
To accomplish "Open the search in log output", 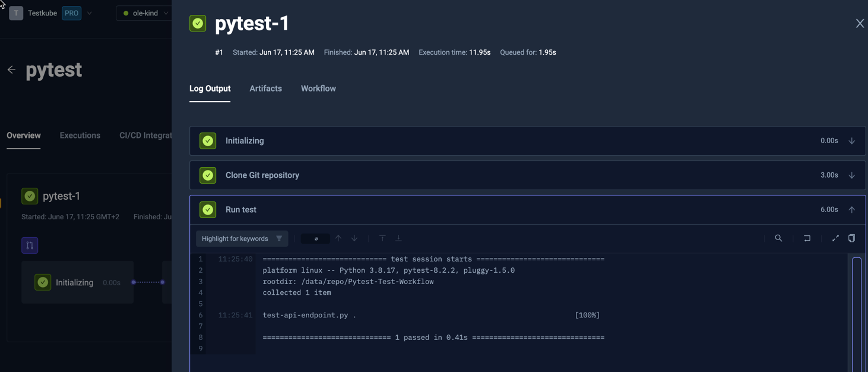I will click(x=778, y=238).
